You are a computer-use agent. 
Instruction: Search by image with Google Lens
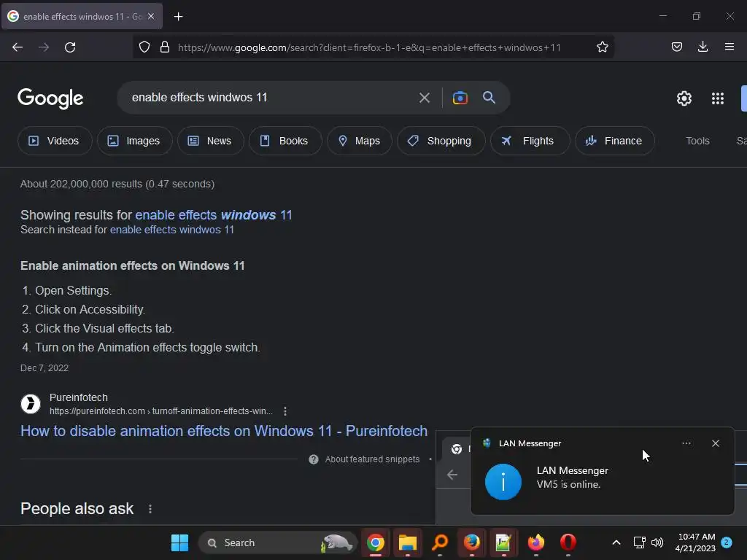point(460,98)
